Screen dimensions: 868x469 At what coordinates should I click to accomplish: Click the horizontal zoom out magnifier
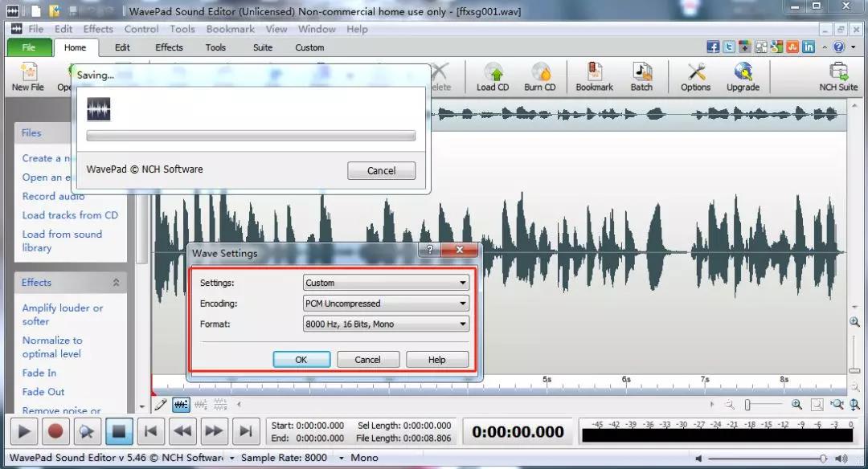click(730, 405)
